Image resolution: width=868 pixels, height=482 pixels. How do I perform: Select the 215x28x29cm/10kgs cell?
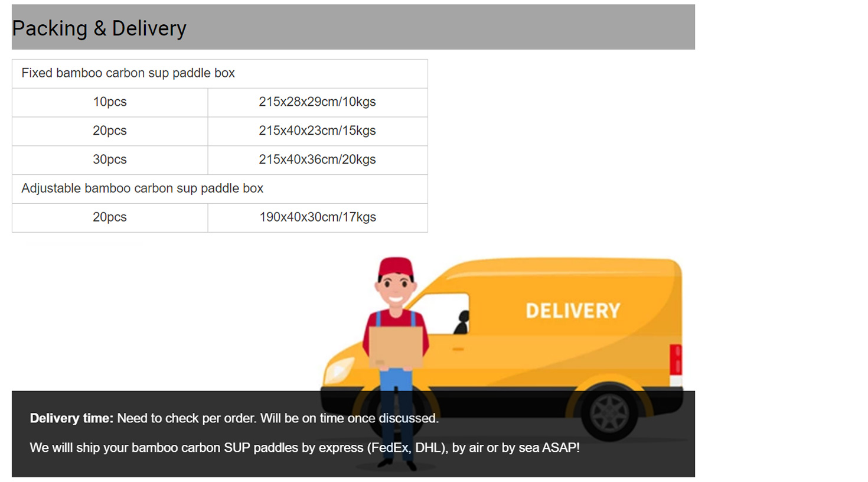(x=317, y=102)
